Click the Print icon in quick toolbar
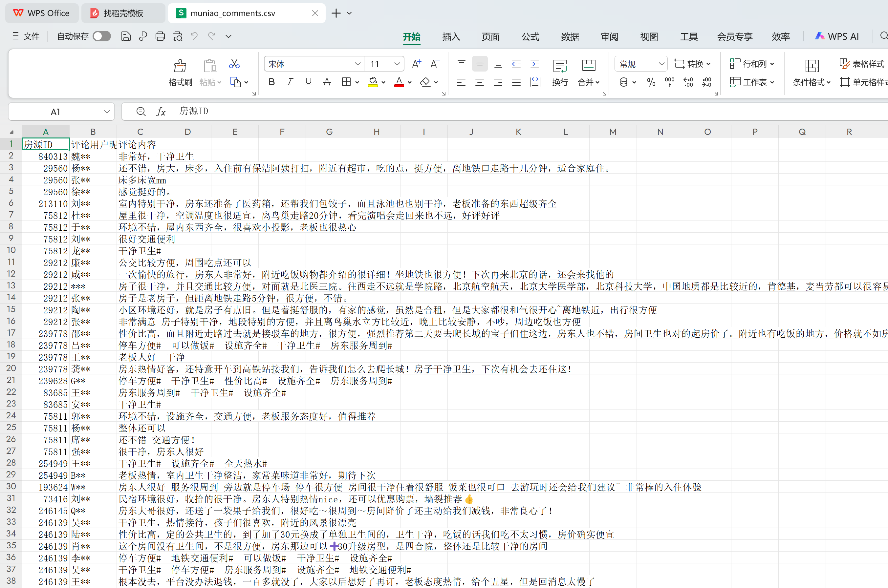The width and height of the screenshot is (888, 588). pyautogui.click(x=160, y=36)
